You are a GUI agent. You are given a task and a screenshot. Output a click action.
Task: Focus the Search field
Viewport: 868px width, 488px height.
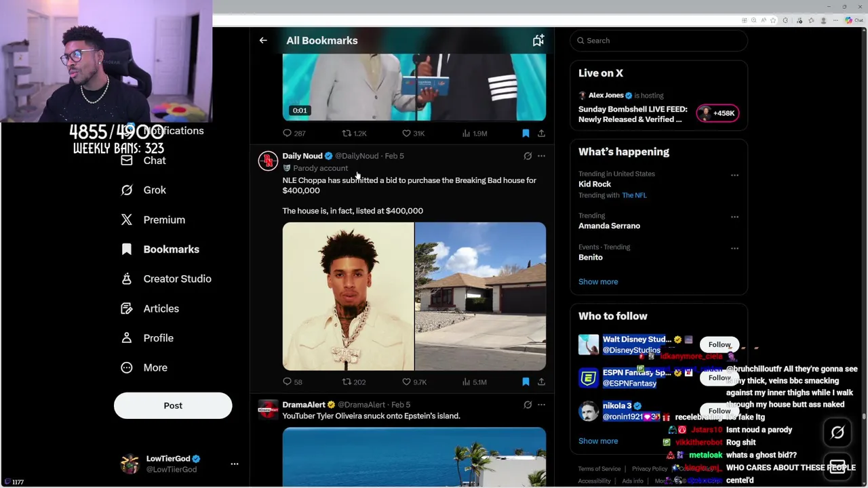coord(658,41)
